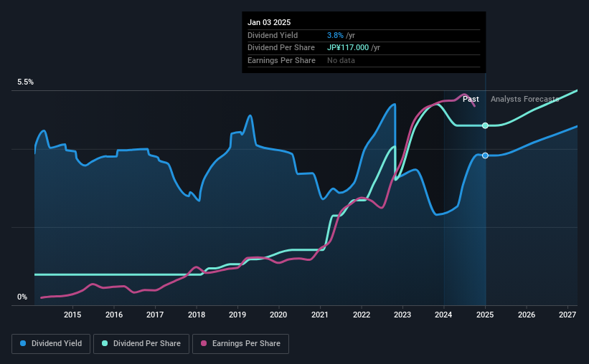Click the tooltip Dividend Per Share row label

tap(281, 48)
